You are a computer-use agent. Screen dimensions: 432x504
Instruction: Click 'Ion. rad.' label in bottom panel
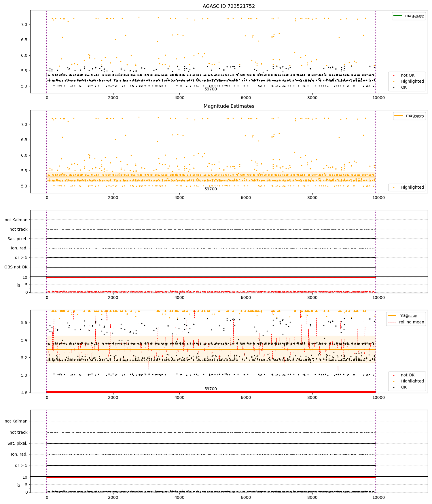click(x=19, y=454)
